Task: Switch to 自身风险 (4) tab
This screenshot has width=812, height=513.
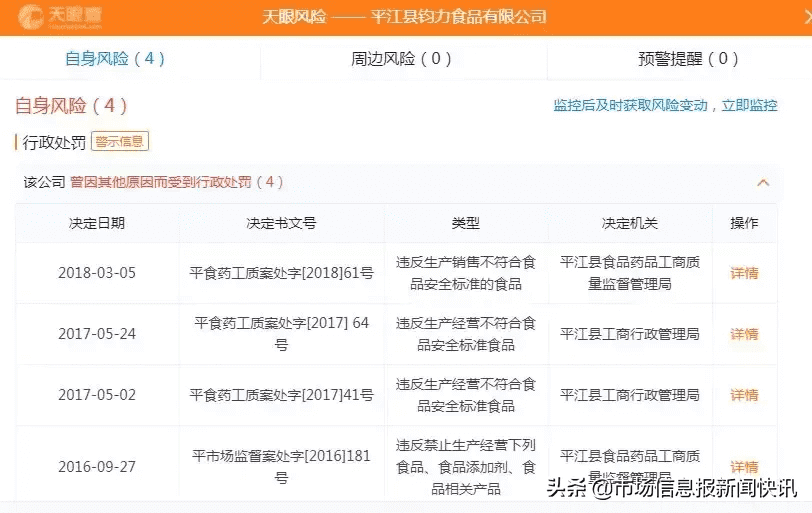Action: [115, 58]
